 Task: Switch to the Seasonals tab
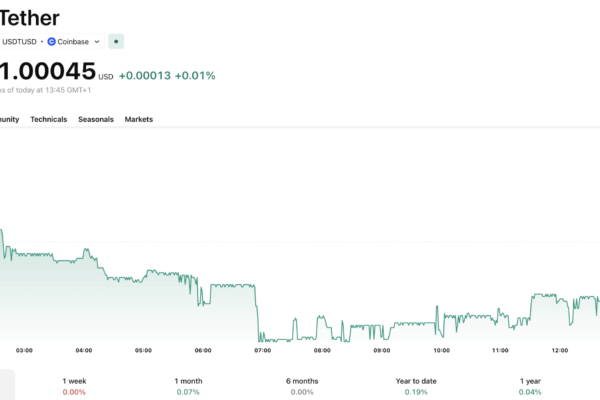(96, 119)
